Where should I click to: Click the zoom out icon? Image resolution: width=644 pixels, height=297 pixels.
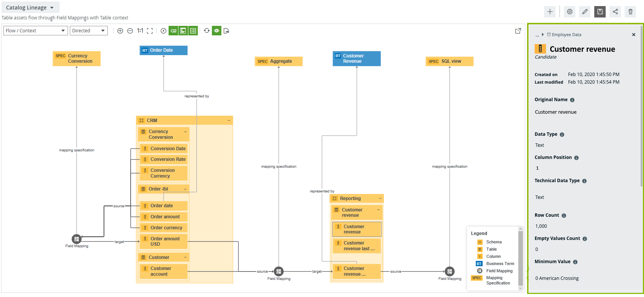pos(130,31)
